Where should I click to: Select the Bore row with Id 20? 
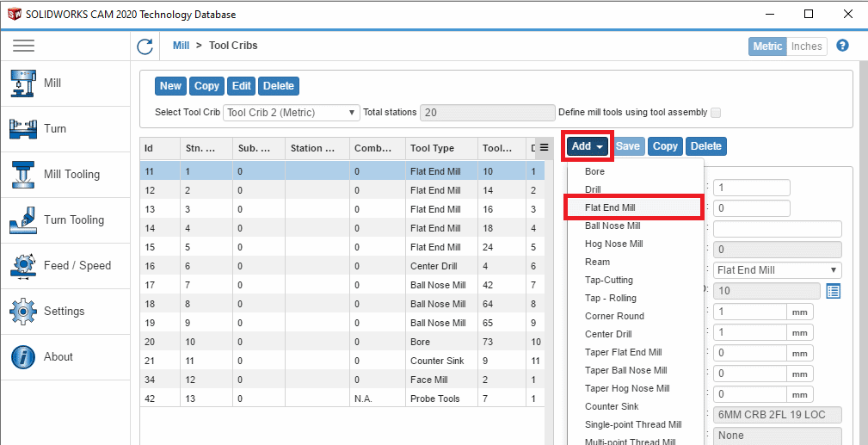(342, 342)
